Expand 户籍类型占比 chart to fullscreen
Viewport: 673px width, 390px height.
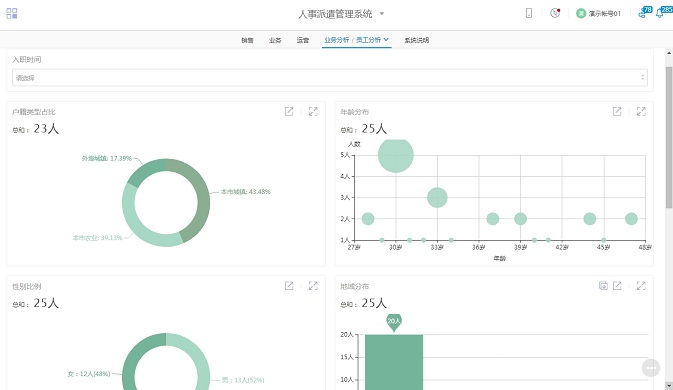pyautogui.click(x=313, y=112)
